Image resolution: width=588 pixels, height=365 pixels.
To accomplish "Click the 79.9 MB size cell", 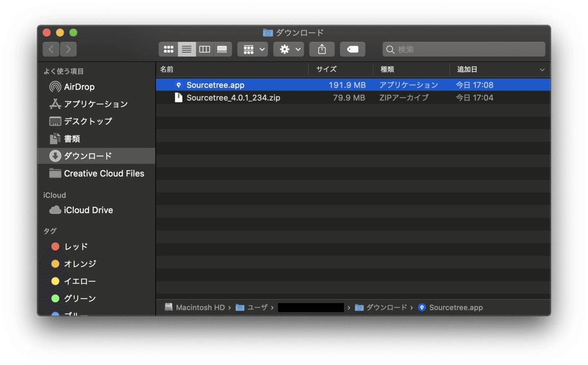I will coord(349,97).
